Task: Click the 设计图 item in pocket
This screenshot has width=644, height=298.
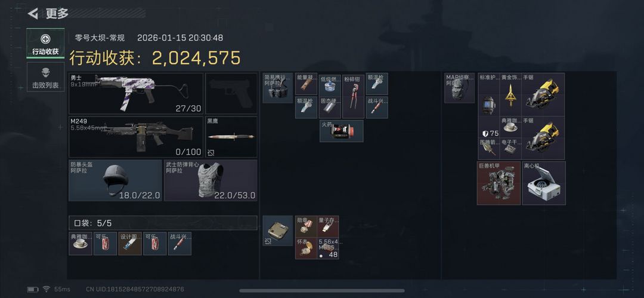Action: [130, 244]
